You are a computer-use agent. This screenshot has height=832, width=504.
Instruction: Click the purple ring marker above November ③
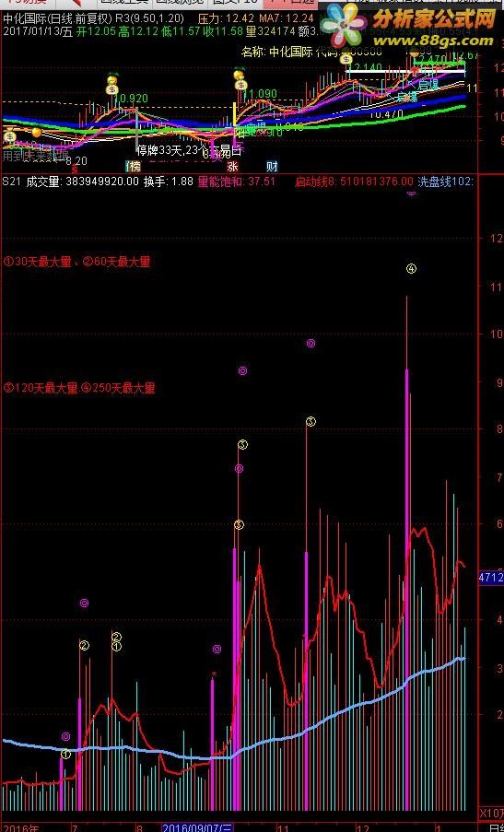click(x=311, y=344)
